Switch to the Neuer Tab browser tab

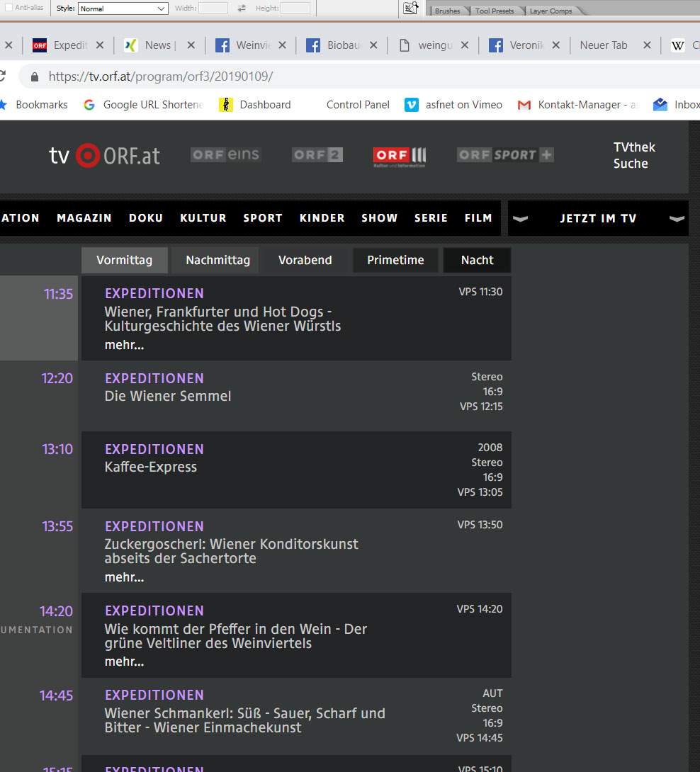point(604,45)
